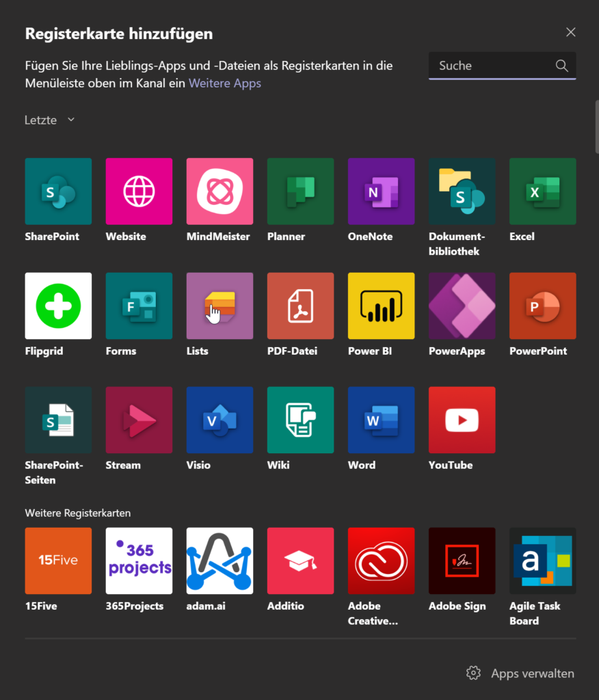Add the SharePoint app tab
Image resolution: width=599 pixels, height=700 pixels.
click(x=58, y=191)
